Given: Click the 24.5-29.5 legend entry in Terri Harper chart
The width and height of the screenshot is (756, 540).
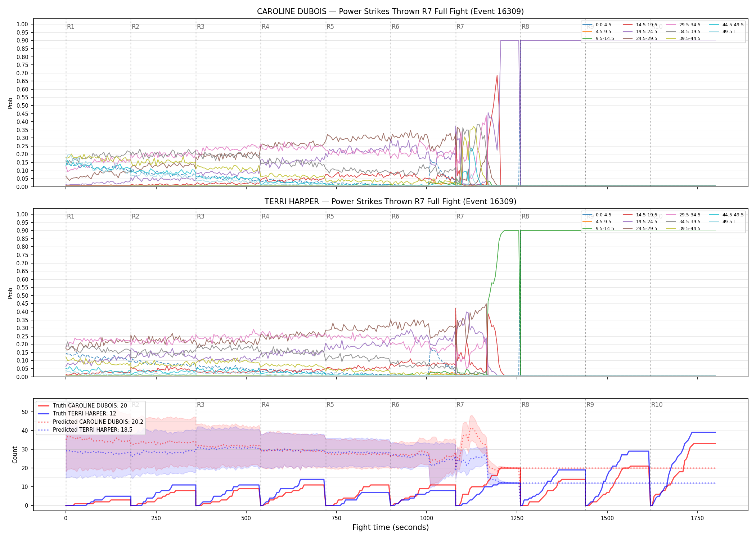Looking at the screenshot, I should [640, 229].
